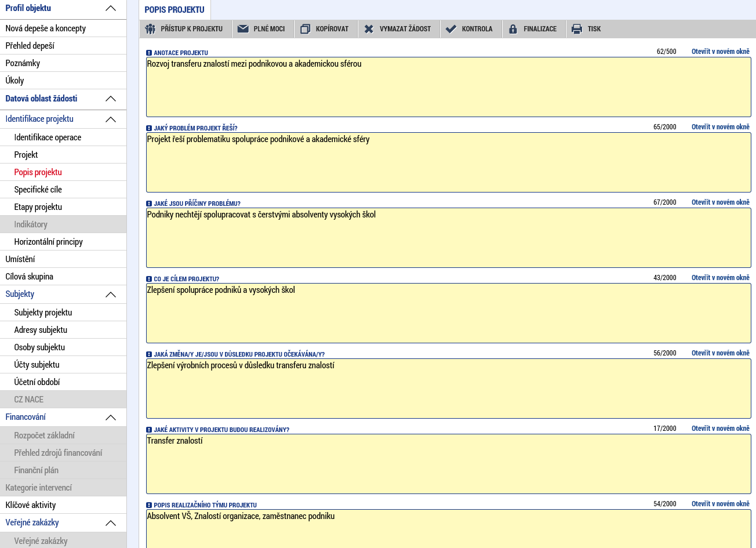Viewport: 756px width, 548px height.
Task: Click the people icon for Přístup k projektu
Action: tap(150, 29)
